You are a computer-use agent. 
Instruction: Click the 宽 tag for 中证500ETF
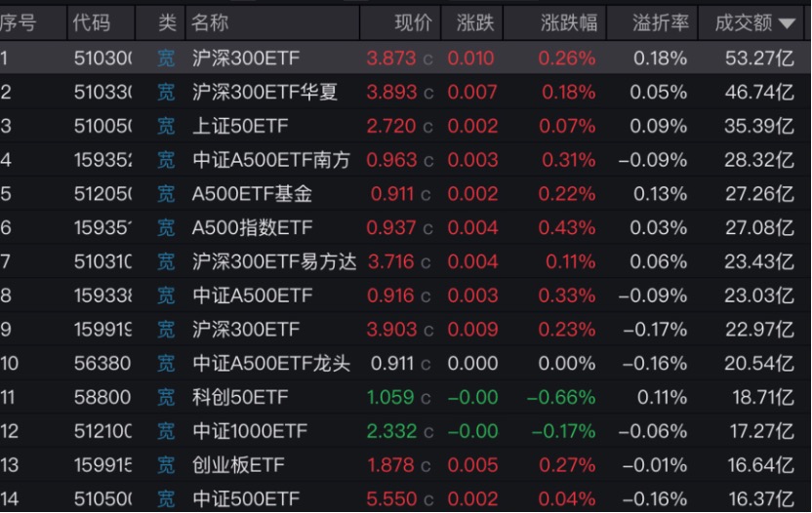pyautogui.click(x=166, y=498)
